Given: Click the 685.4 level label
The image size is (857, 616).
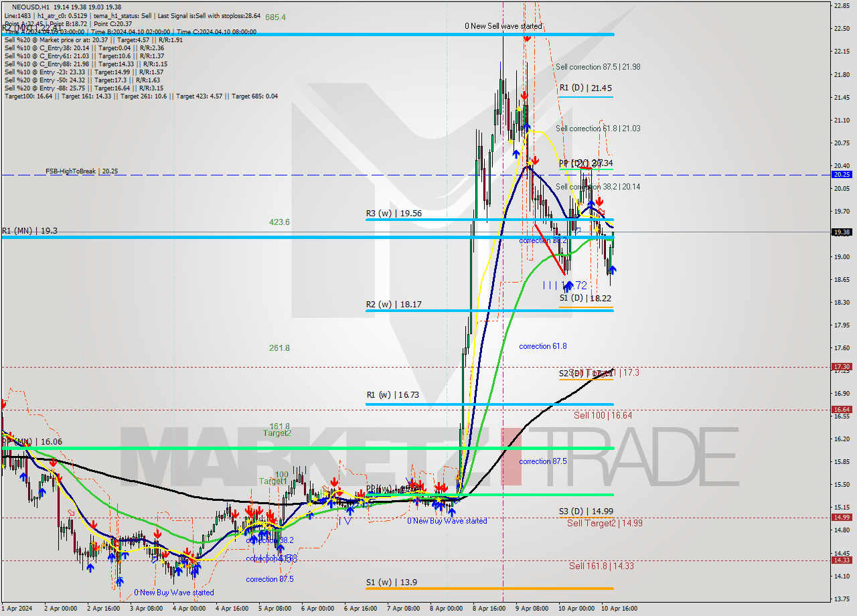Looking at the screenshot, I should pyautogui.click(x=276, y=17).
